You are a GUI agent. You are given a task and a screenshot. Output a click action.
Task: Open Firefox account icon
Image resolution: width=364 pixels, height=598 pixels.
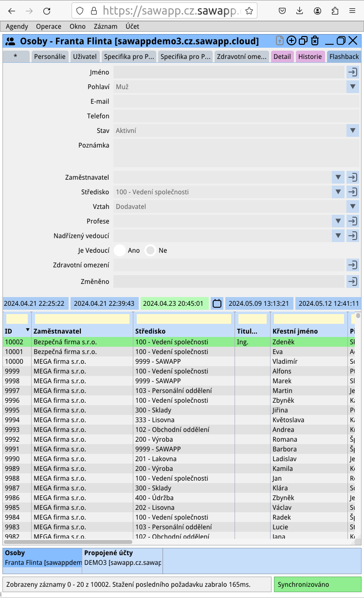click(x=317, y=11)
